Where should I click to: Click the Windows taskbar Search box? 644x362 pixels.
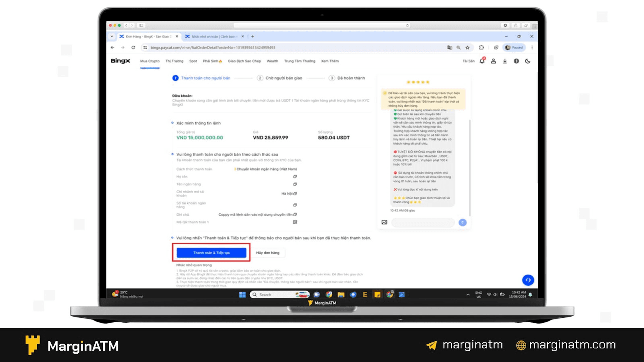(279, 295)
